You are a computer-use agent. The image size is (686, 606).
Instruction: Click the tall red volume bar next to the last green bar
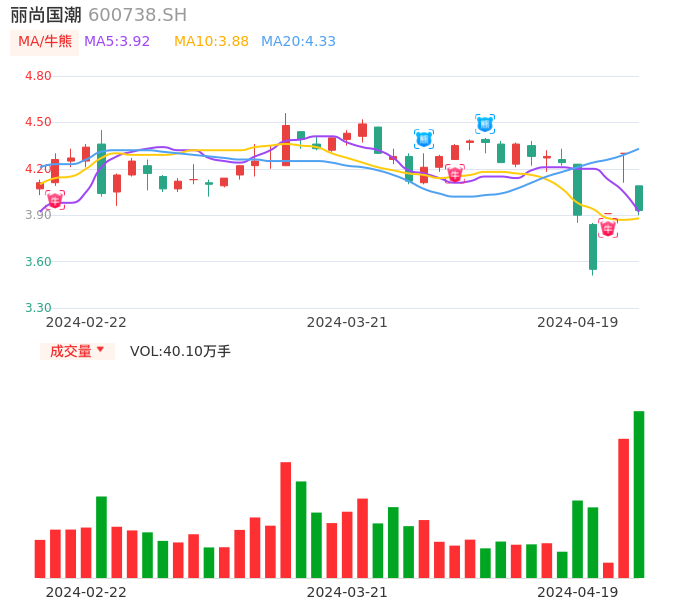point(624,508)
